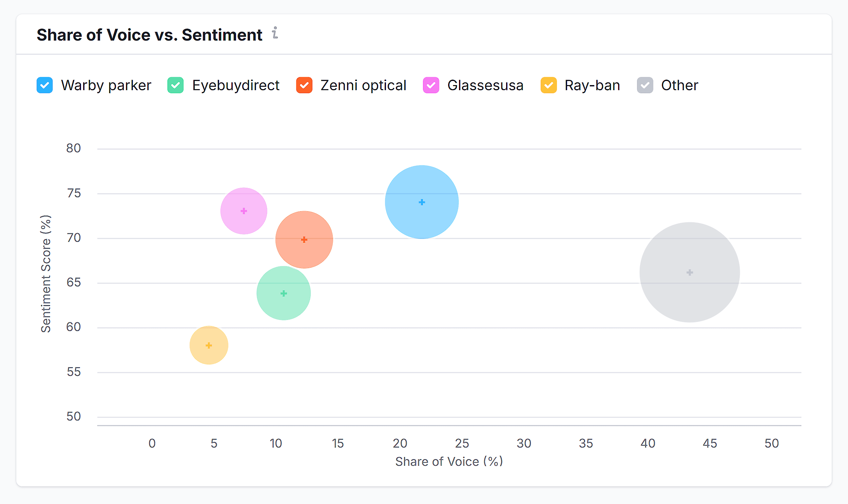The image size is (848, 504).
Task: Select the green Eyebuydirect bubble
Action: [284, 293]
